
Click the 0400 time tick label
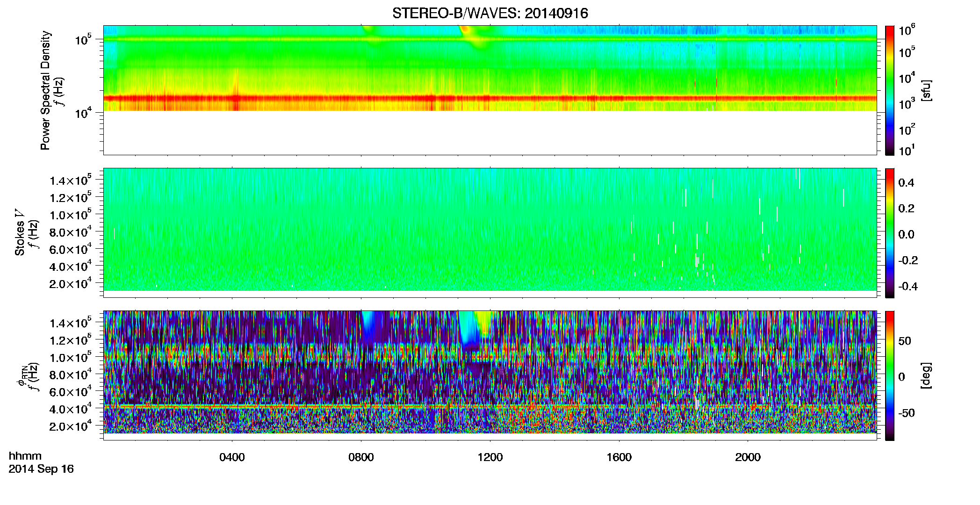[x=232, y=457]
